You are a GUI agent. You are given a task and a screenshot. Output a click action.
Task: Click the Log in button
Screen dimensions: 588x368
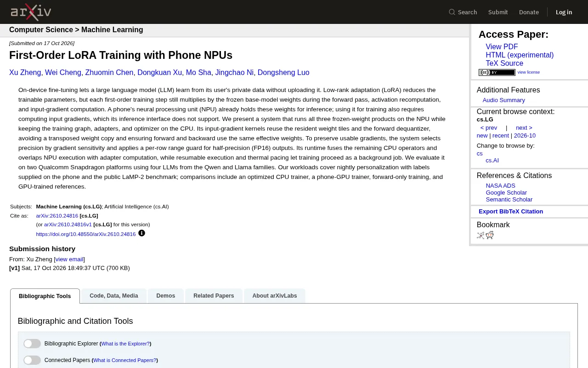[564, 12]
